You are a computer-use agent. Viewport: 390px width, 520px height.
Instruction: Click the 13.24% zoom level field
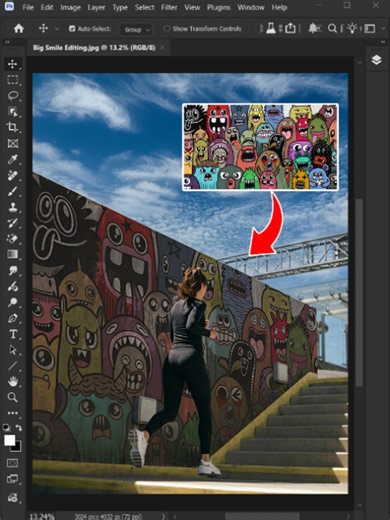(x=42, y=517)
